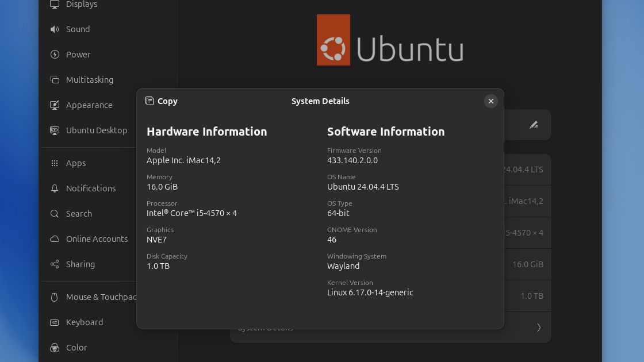Screen dimensions: 644x362
Task: Click the Appearance icon in sidebar
Action: pos(55,105)
